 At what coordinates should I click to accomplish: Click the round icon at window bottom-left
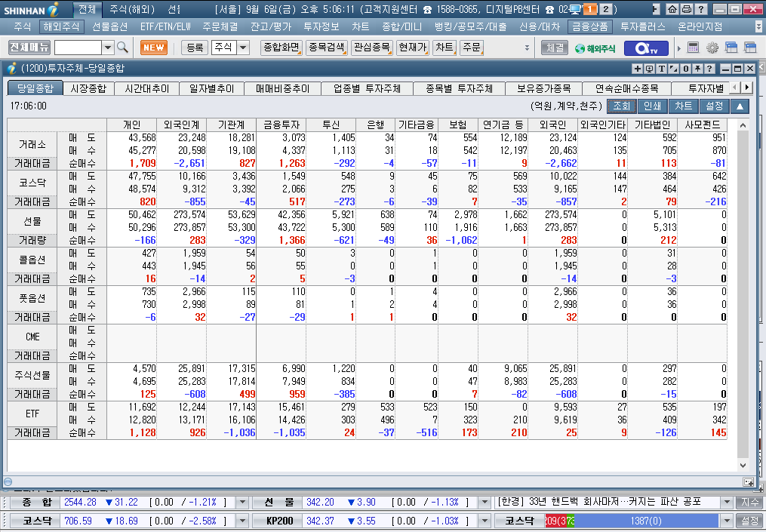coord(8,481)
